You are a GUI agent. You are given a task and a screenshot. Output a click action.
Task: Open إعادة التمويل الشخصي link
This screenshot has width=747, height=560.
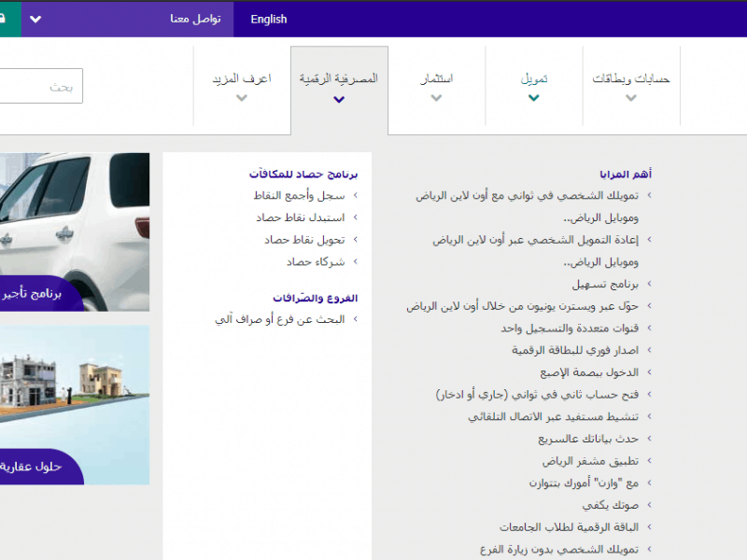[x=535, y=251]
